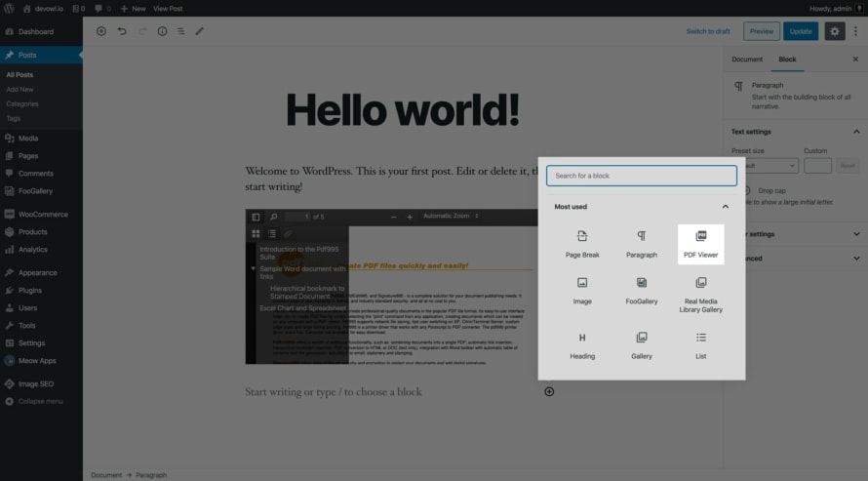Collapse the Most used blocks section
This screenshot has height=481, width=868.
(x=725, y=207)
